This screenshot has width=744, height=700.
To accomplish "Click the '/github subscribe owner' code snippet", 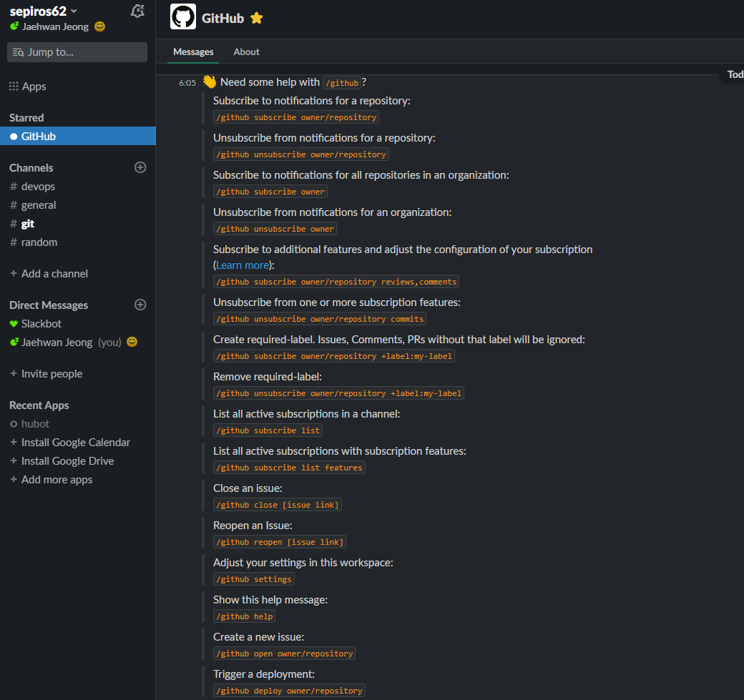I will (270, 192).
